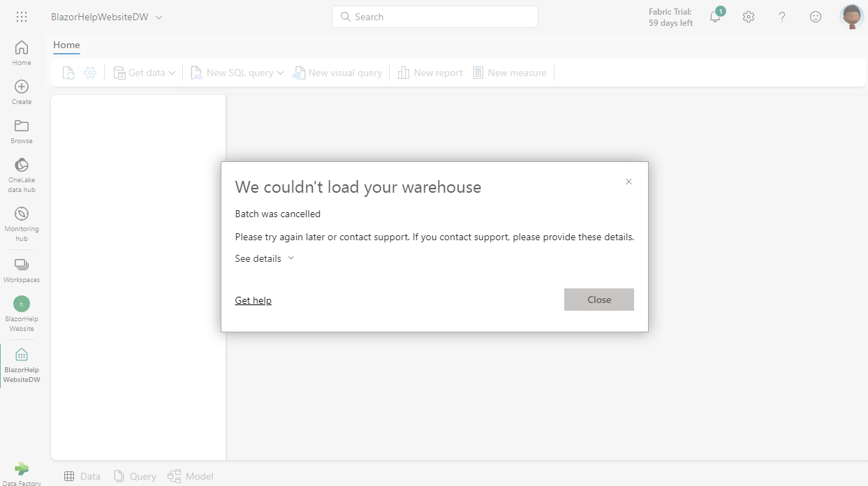The height and width of the screenshot is (486, 868).
Task: Open Monitoring hub
Action: [x=22, y=224]
